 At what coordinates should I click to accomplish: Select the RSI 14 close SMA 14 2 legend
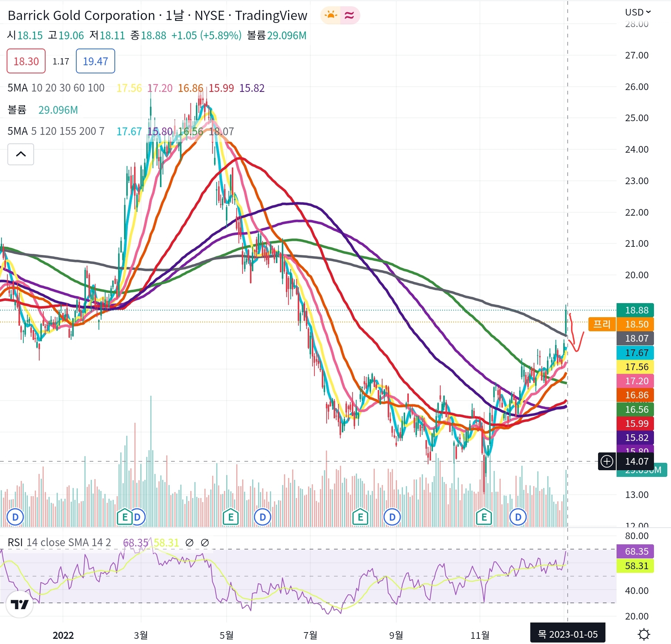[x=59, y=542]
